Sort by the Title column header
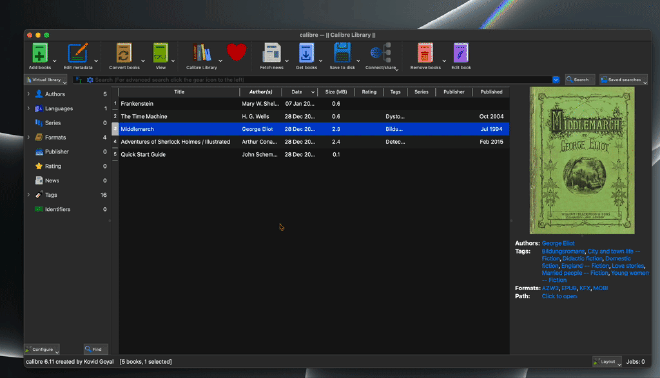 pos(179,92)
